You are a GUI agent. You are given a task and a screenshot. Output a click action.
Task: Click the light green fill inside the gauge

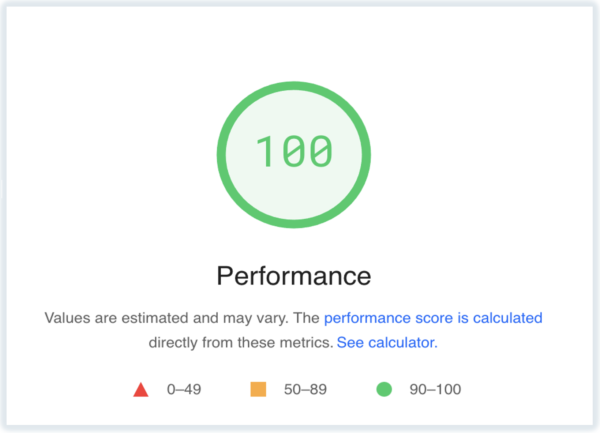point(294,190)
